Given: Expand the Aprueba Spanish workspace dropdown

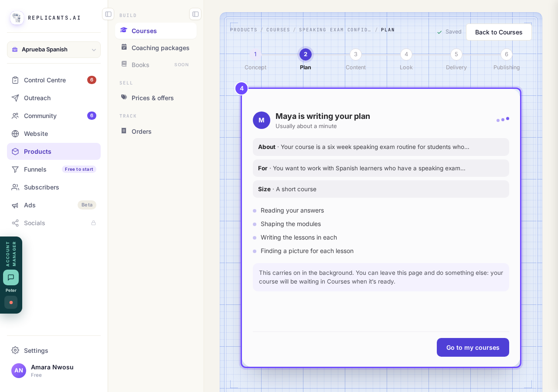Looking at the screenshot, I should click(x=54, y=50).
